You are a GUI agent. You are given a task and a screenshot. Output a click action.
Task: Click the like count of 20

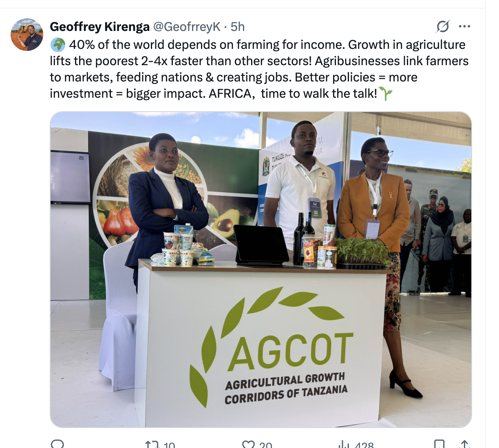266,445
